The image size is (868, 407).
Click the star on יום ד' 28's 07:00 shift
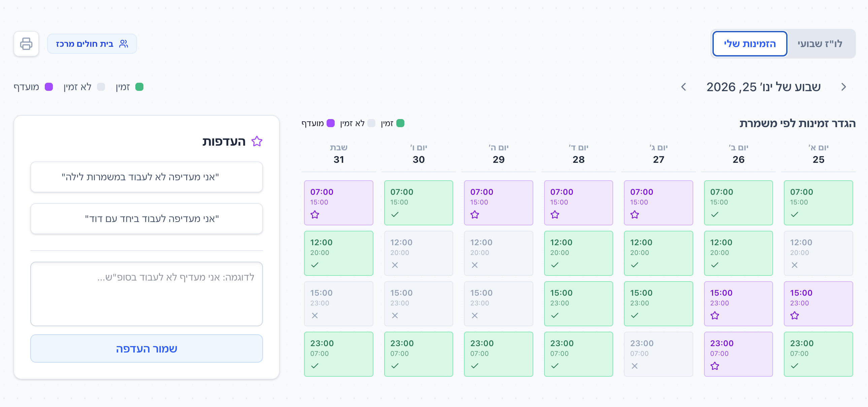point(555,215)
